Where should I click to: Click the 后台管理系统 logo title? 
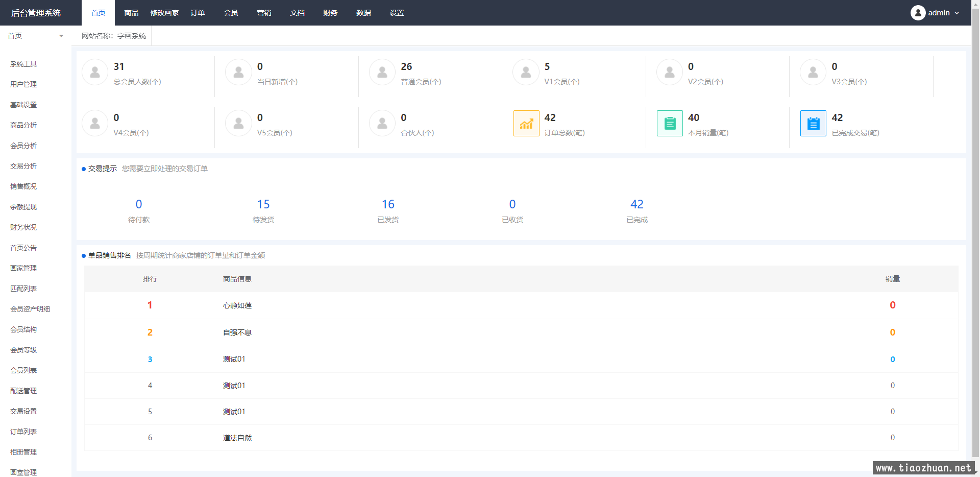[x=36, y=13]
